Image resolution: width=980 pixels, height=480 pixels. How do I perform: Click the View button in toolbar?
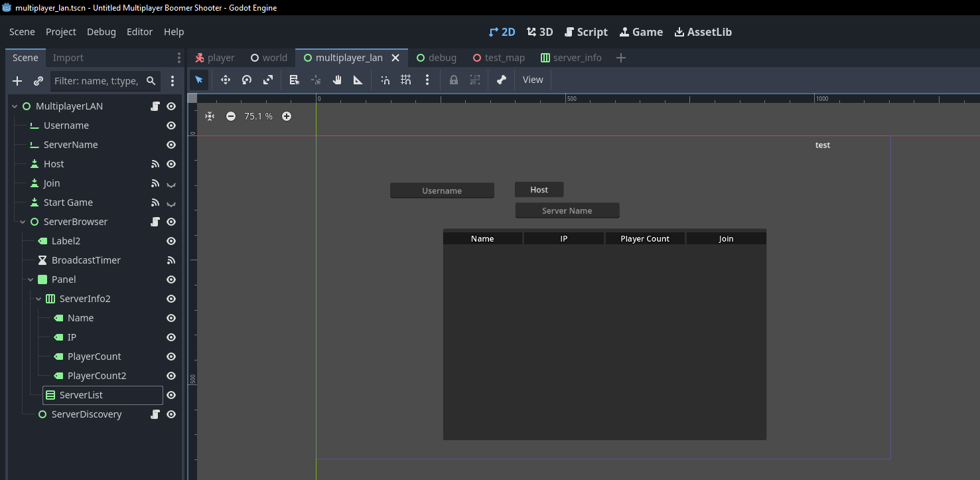tap(533, 80)
